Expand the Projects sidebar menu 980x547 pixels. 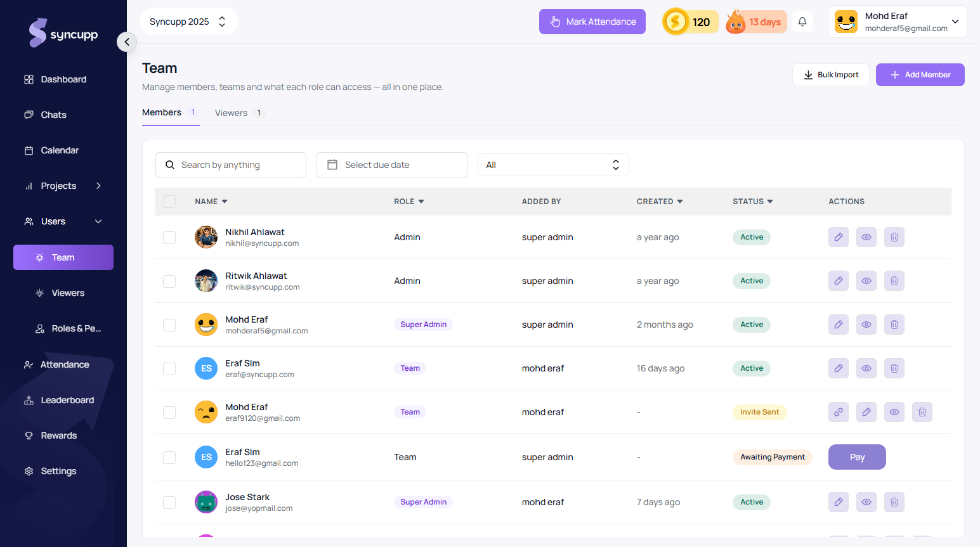tap(63, 186)
